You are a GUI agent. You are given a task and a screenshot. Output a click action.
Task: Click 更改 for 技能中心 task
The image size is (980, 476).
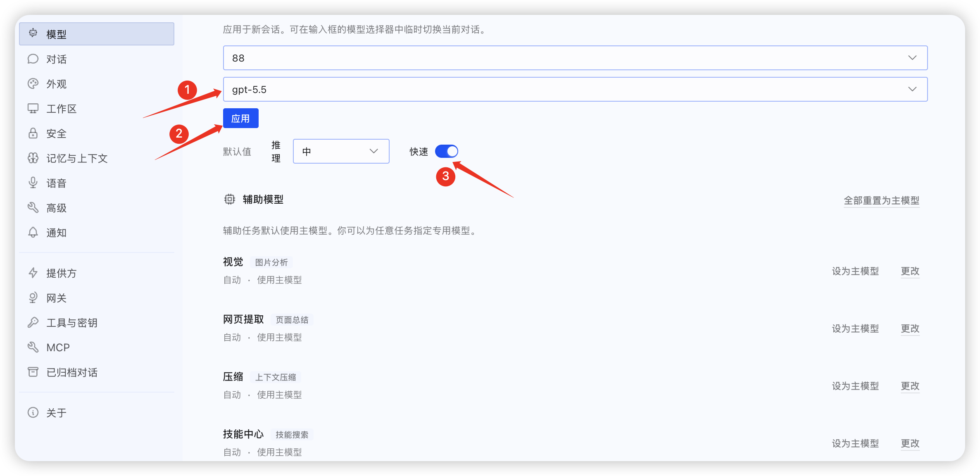(x=910, y=443)
